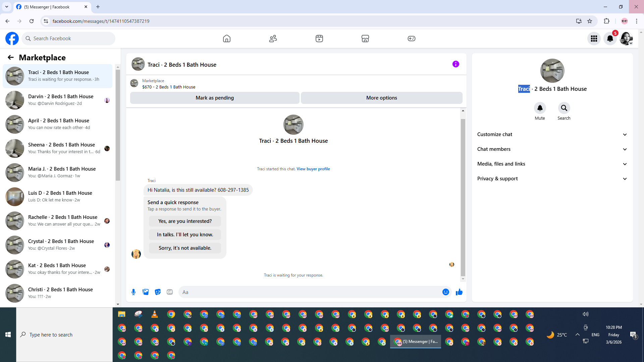This screenshot has width=644, height=362.
Task: Click the purple conversation info icon
Action: pyautogui.click(x=455, y=64)
